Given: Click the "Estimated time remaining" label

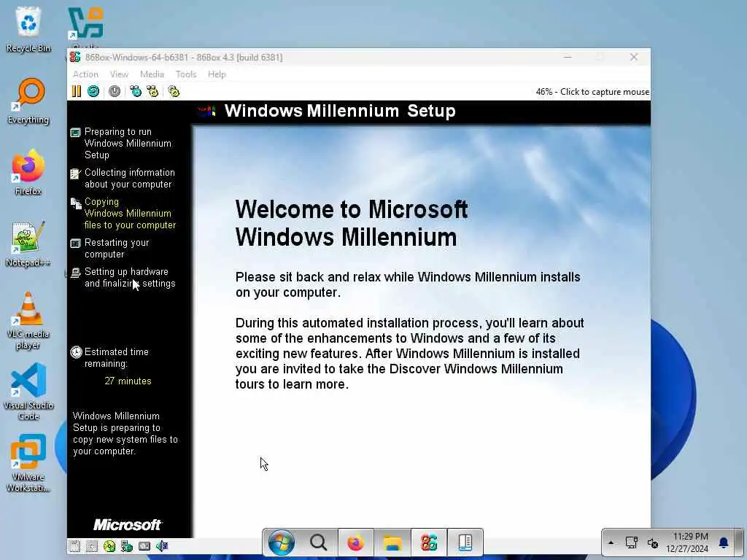Looking at the screenshot, I should click(116, 357).
